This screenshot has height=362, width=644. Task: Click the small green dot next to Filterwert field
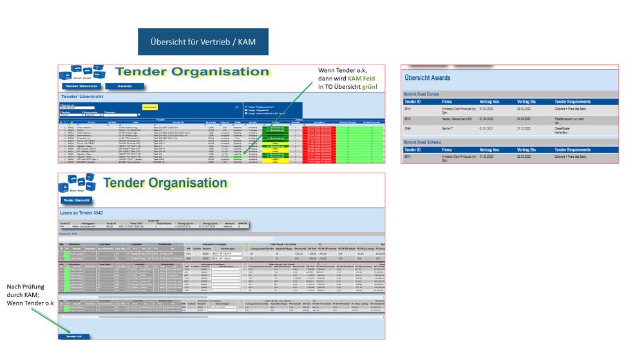[139, 115]
